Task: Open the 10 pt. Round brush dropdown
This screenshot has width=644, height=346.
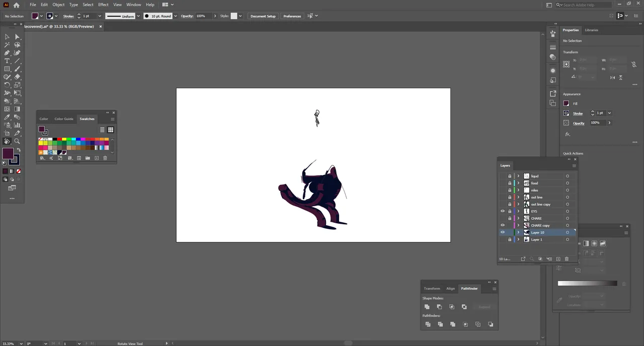Action: click(x=177, y=16)
